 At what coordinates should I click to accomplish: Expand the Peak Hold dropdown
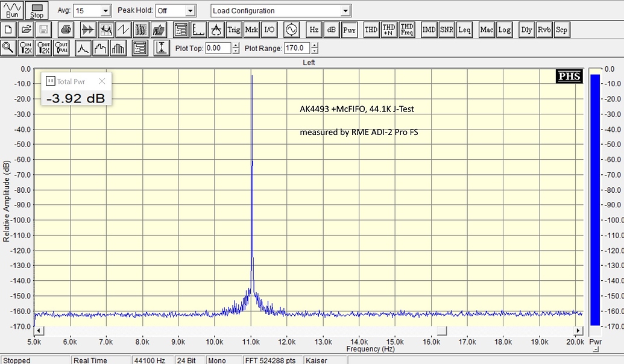(191, 11)
